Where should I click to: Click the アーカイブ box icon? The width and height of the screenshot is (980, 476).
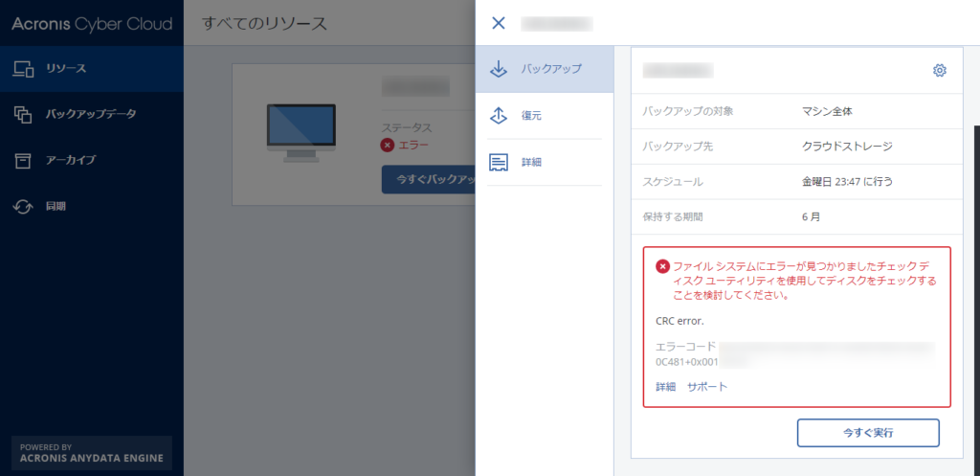coord(23,160)
